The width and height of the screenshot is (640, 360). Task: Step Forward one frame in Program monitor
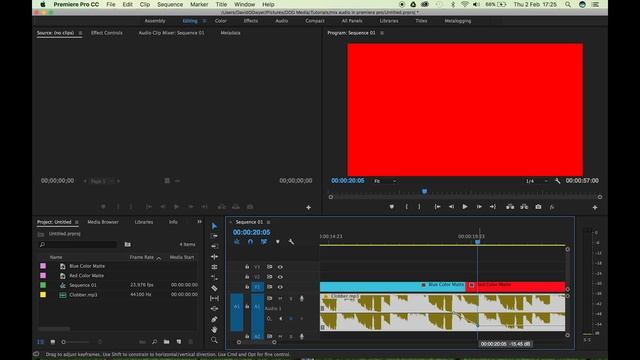tap(479, 207)
